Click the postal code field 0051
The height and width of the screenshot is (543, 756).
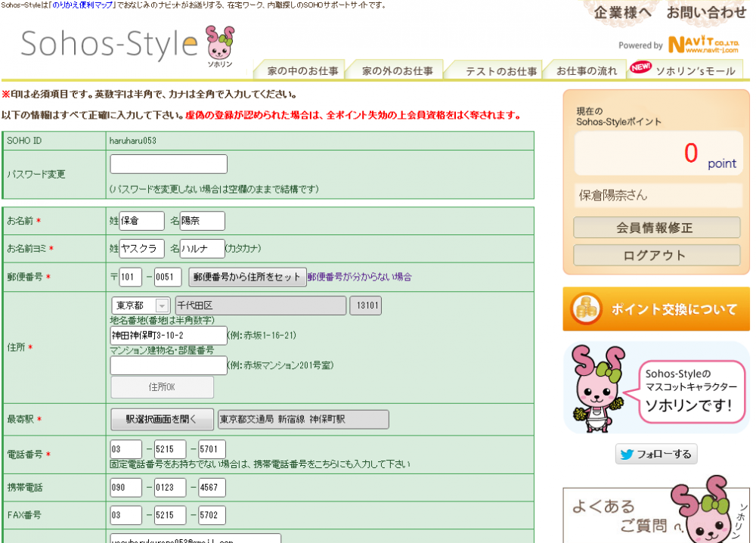[x=168, y=277]
